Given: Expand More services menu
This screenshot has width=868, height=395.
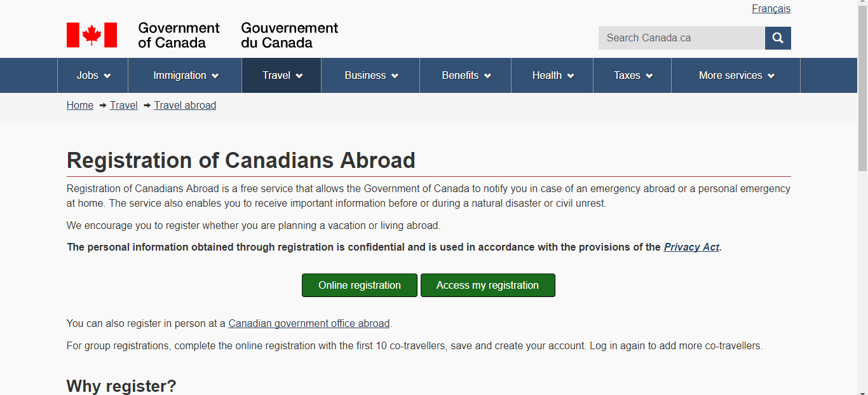Looking at the screenshot, I should [736, 76].
